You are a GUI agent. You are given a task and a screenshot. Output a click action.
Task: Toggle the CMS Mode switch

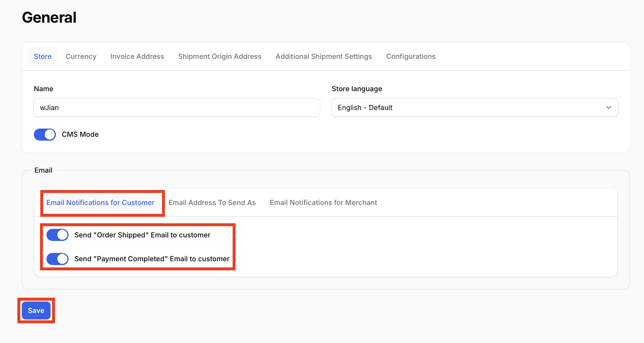click(45, 134)
